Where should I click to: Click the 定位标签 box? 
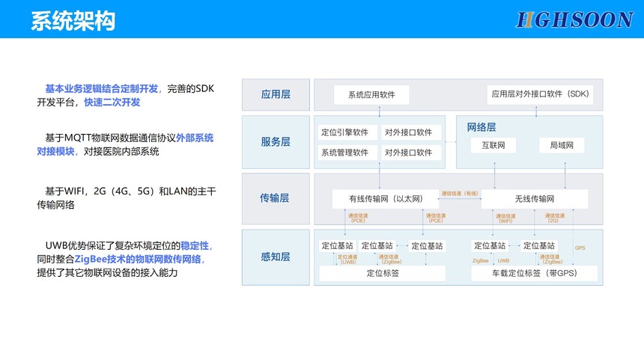click(x=382, y=274)
